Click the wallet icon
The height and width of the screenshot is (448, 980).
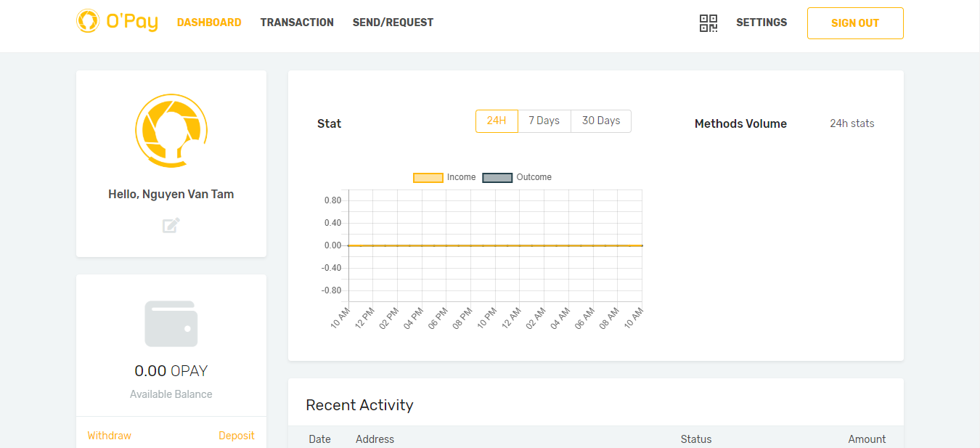pos(171,324)
